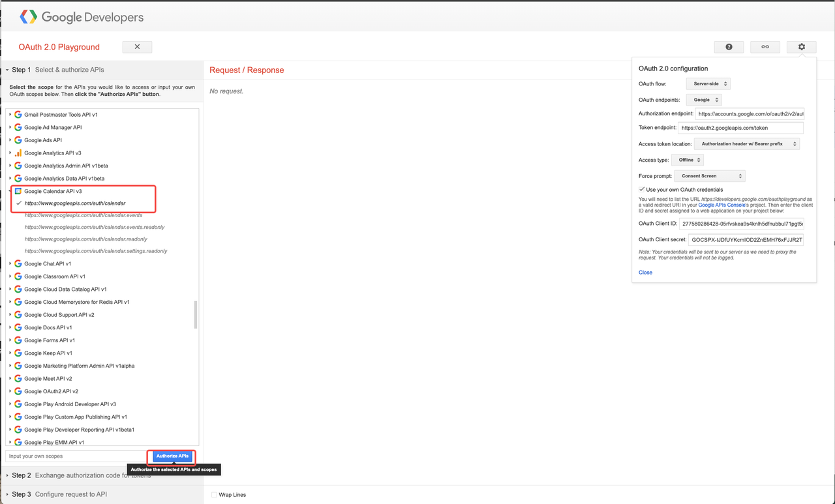Select the calendar.readonly scope

(86, 239)
